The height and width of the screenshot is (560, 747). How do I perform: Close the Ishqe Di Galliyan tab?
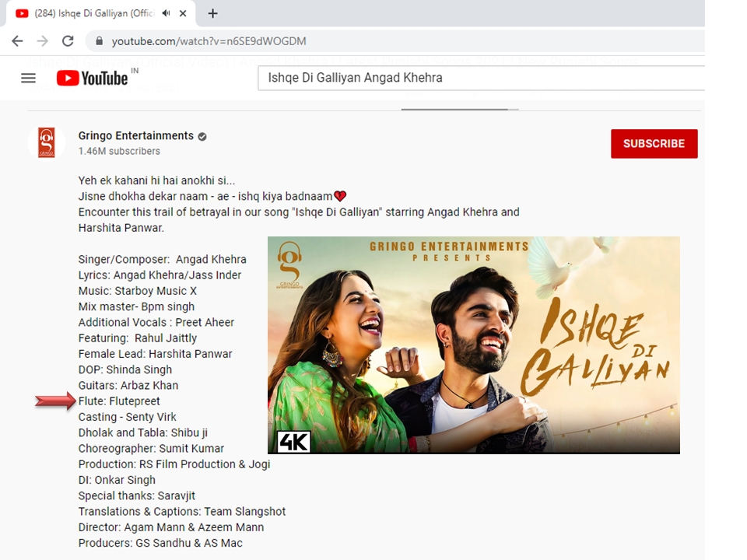184,13
